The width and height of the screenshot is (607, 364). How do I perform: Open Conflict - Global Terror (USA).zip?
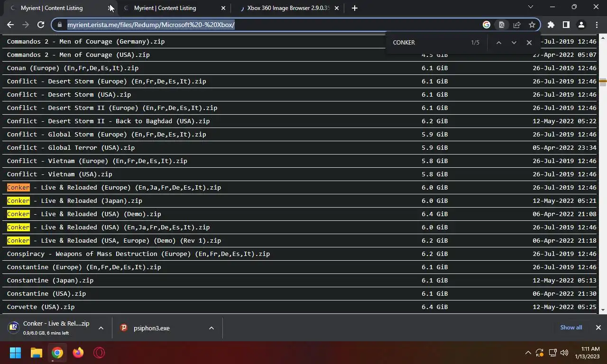[x=71, y=147]
